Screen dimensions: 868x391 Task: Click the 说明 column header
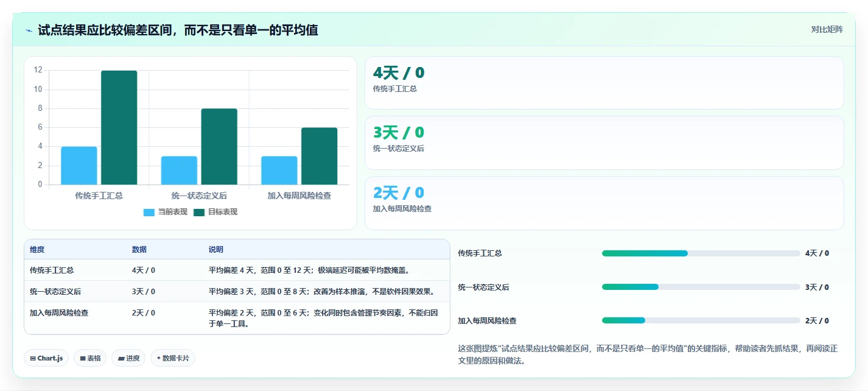[x=215, y=250]
